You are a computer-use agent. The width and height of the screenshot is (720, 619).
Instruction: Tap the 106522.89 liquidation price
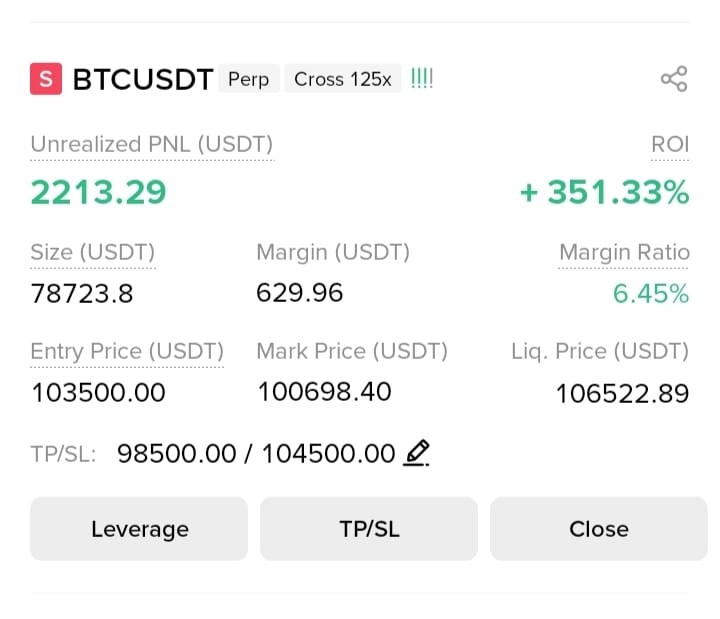pos(623,394)
